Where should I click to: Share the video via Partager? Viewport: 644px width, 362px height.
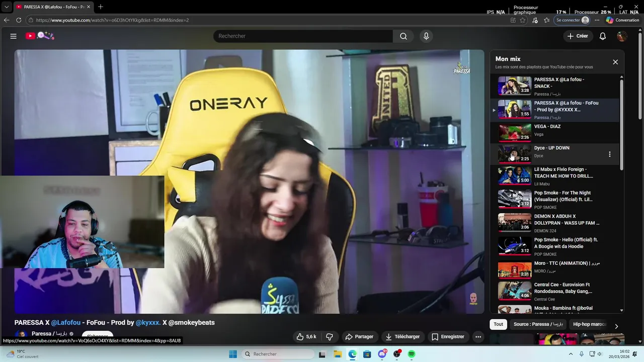(x=359, y=336)
